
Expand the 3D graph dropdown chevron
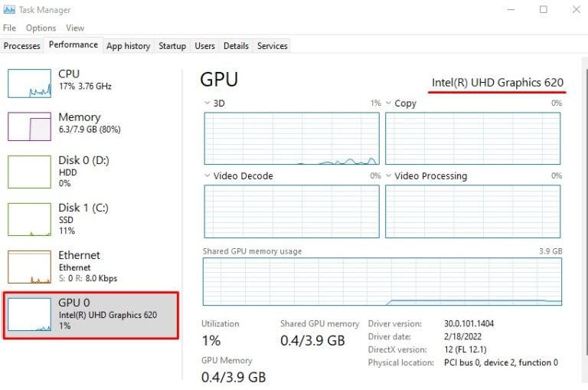(x=207, y=103)
